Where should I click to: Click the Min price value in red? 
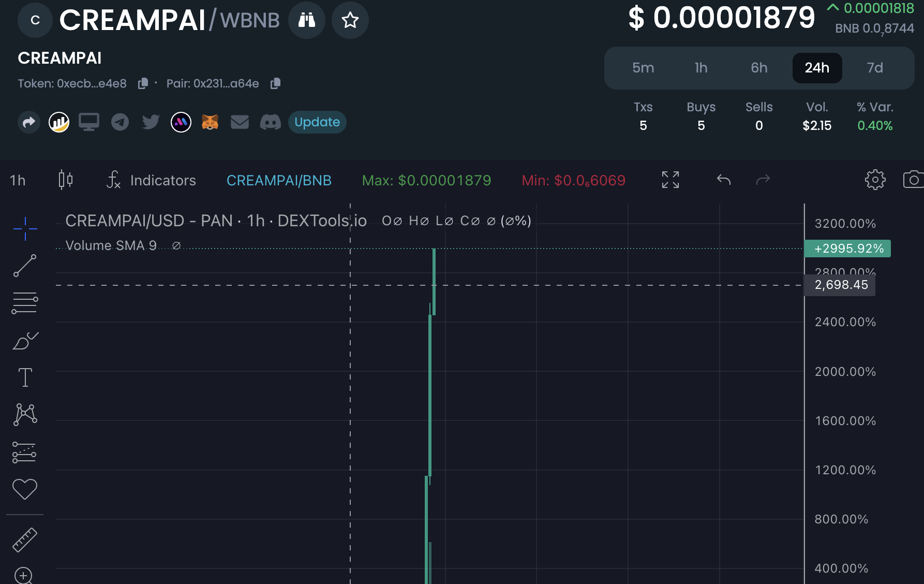tap(573, 180)
